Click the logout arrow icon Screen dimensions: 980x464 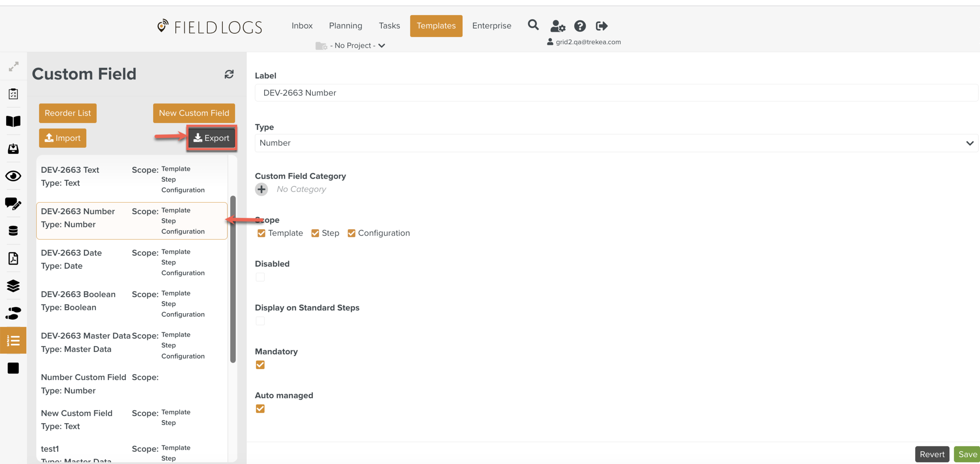(602, 26)
